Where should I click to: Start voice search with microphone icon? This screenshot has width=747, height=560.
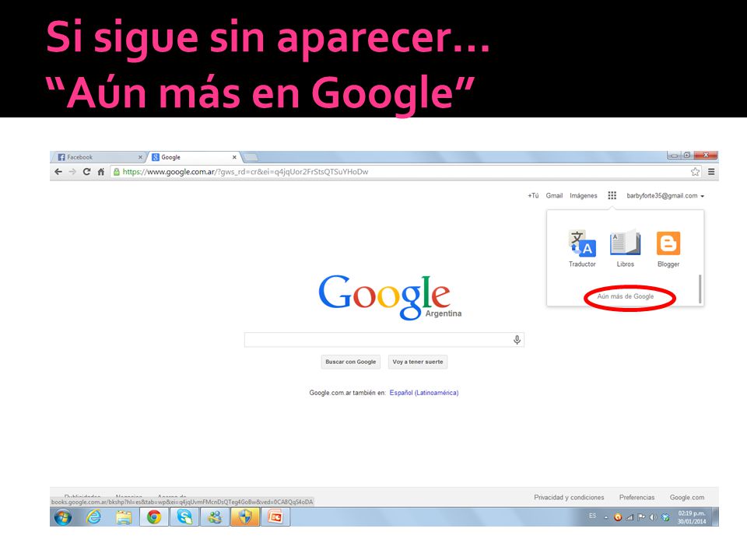[517, 340]
